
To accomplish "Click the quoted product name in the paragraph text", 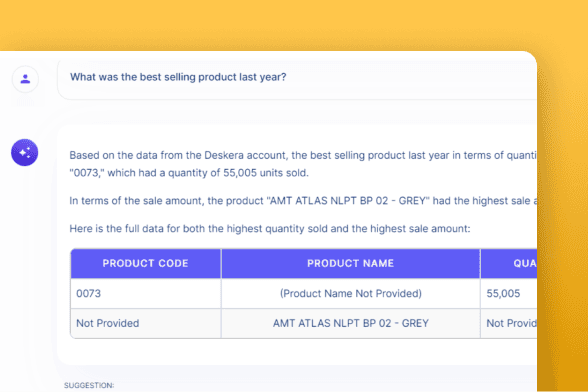I will (348, 201).
